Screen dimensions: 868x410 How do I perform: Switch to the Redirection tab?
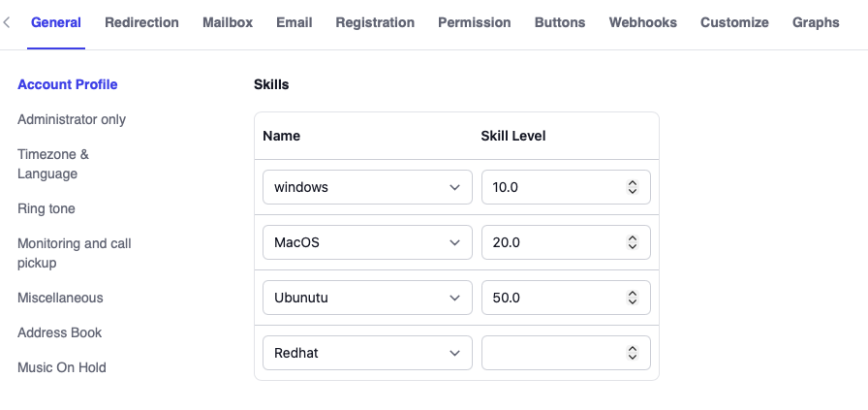coord(141,22)
